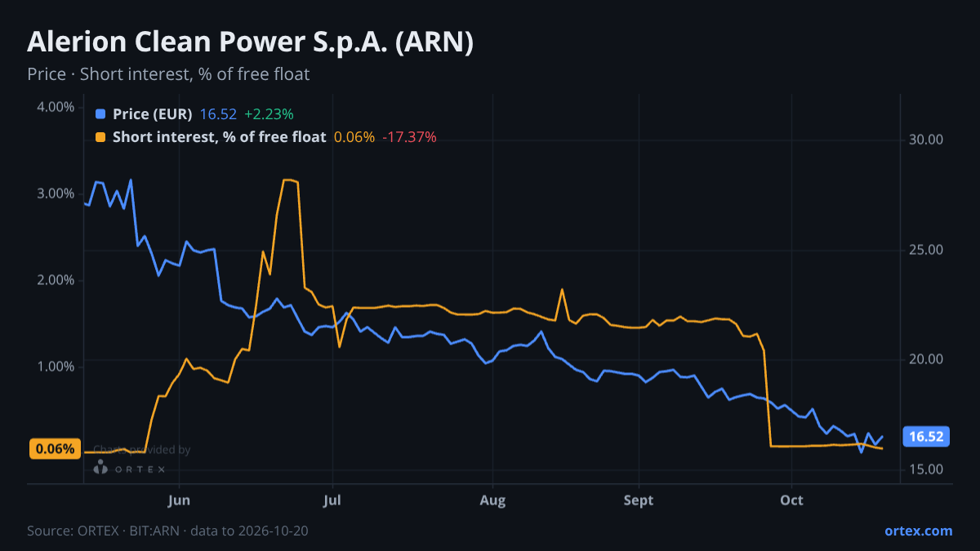This screenshot has width=980, height=551.
Task: Click the 15.00 right axis label
Action: click(x=926, y=469)
